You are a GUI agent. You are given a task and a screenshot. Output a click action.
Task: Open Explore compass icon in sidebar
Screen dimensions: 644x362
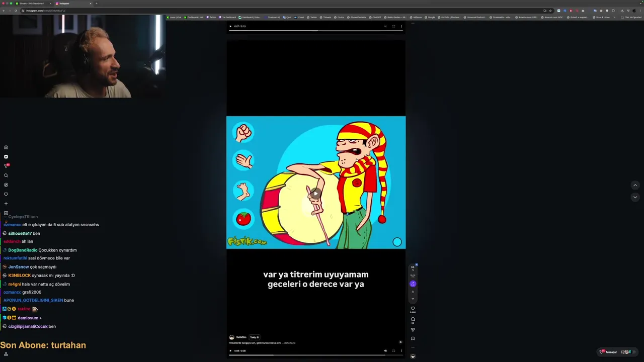click(6, 185)
